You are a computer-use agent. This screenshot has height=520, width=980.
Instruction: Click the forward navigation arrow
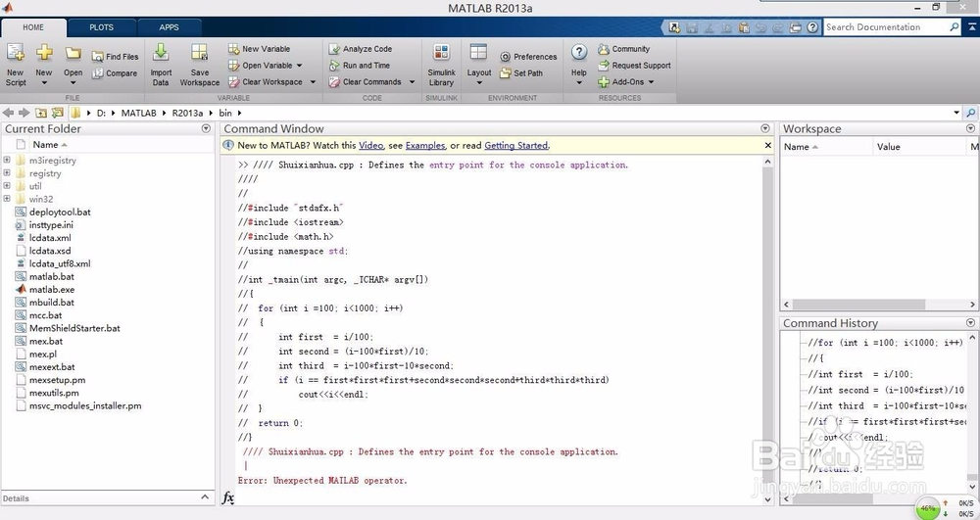point(24,113)
